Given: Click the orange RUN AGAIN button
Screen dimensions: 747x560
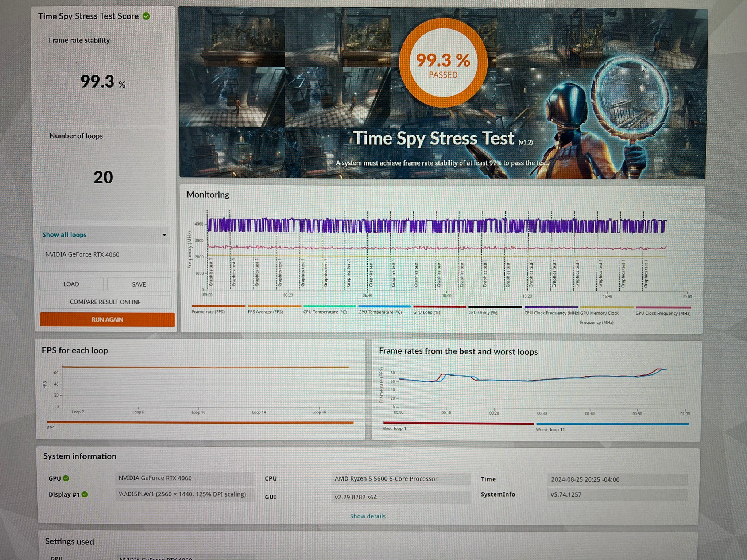Looking at the screenshot, I should 107,319.
